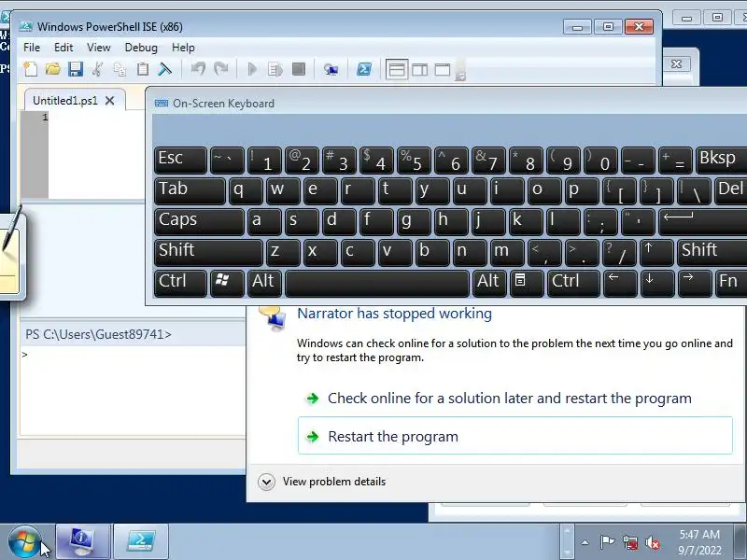Image resolution: width=747 pixels, height=560 pixels.
Task: Click inside the script editor area
Action: point(97,155)
